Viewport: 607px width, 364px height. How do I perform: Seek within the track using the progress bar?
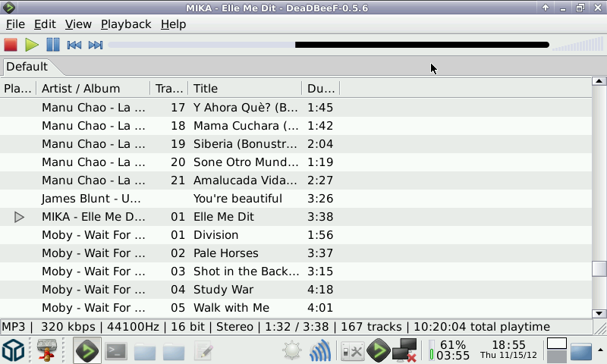click(x=329, y=45)
